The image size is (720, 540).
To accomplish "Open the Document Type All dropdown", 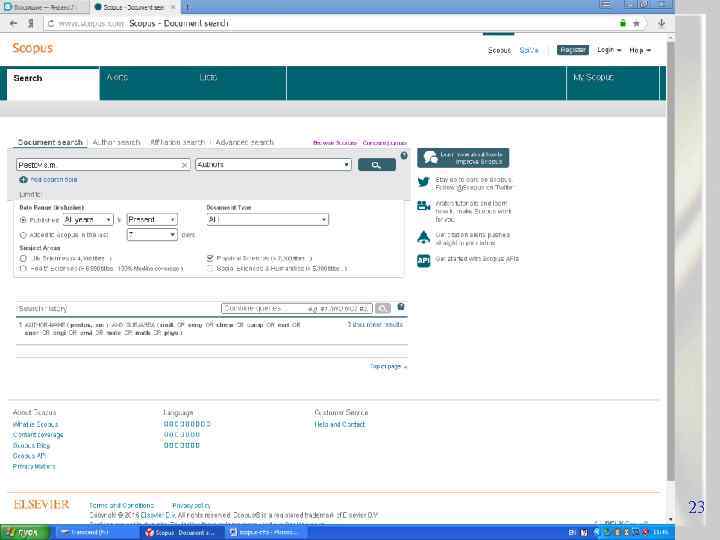I will [267, 220].
